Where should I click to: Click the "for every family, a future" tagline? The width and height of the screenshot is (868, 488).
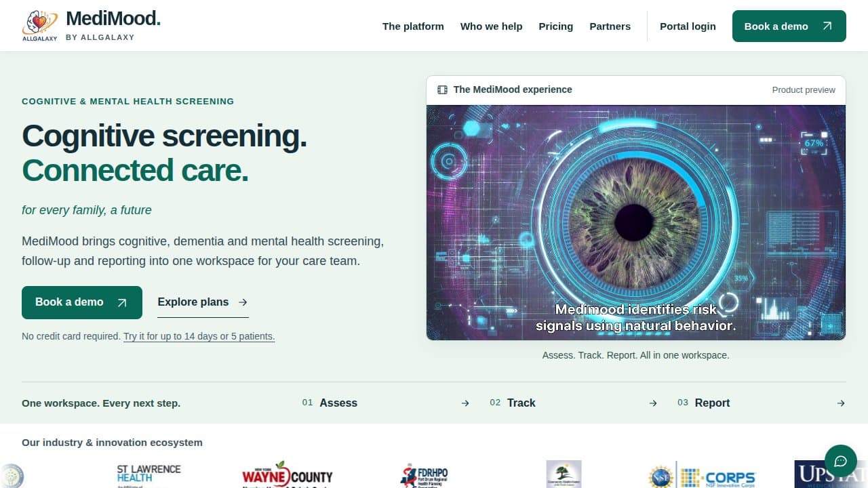[87, 210]
